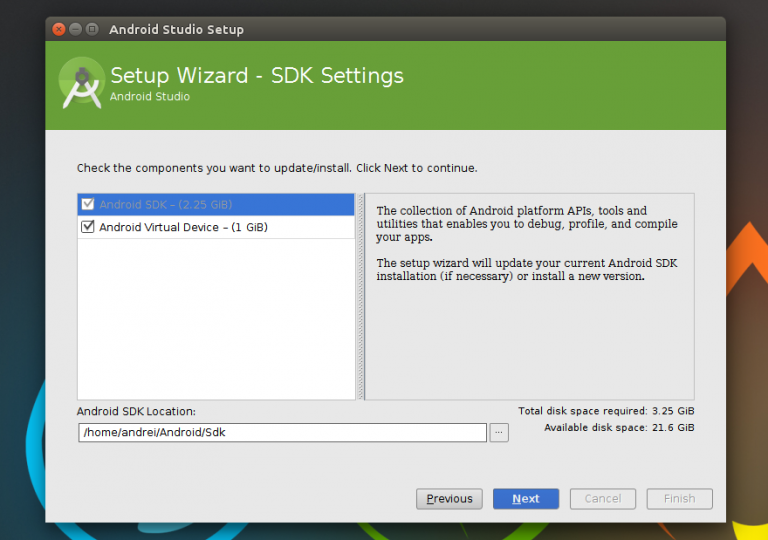Toggle the Android SDK checkbox
Screen dimensions: 768x540
click(x=88, y=204)
